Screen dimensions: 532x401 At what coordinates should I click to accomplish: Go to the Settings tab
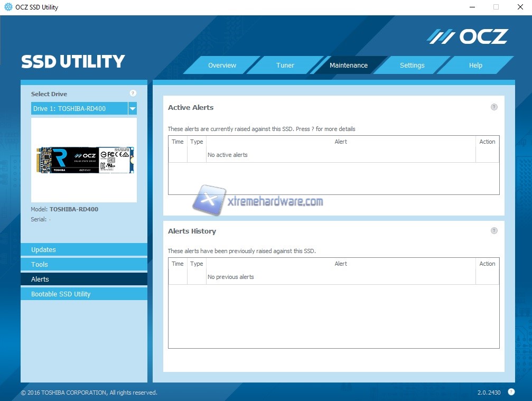click(412, 66)
